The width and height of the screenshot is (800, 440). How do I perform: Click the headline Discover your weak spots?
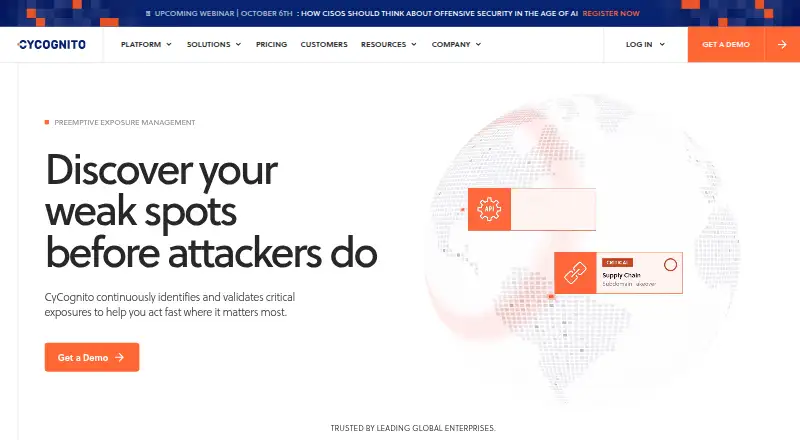point(211,211)
